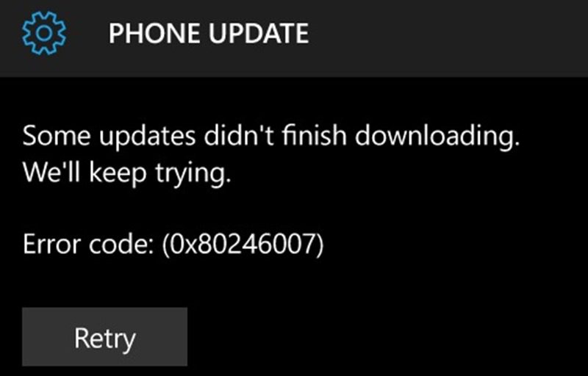The width and height of the screenshot is (588, 376).
Task: Tap the word PHONE in the header
Action: [155, 33]
